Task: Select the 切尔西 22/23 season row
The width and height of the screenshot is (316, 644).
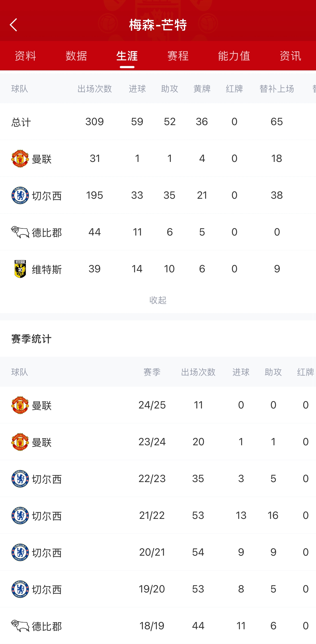Action: click(158, 478)
